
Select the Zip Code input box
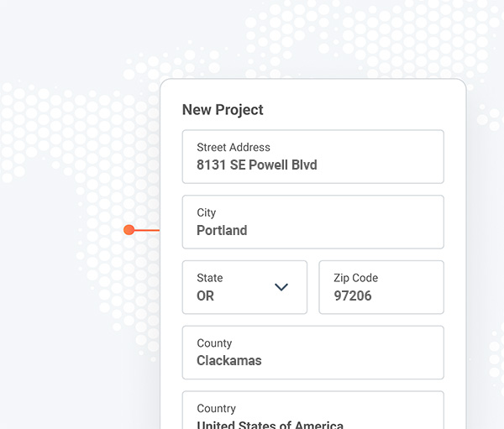click(381, 287)
